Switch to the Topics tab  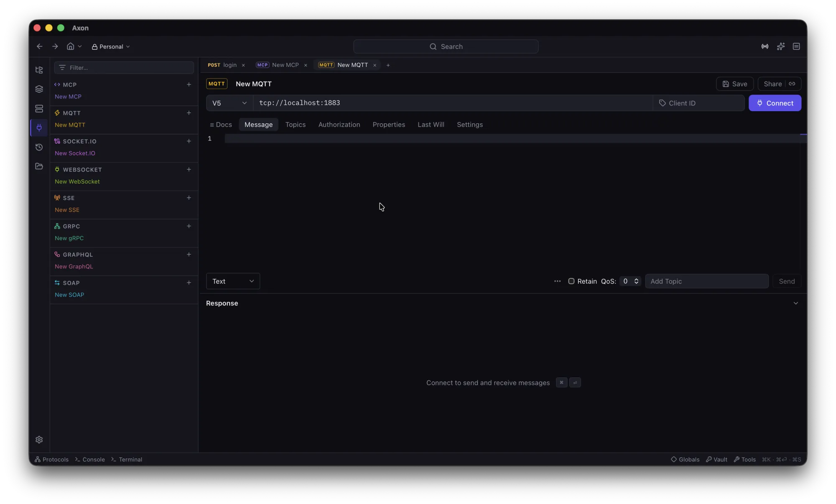coord(295,125)
